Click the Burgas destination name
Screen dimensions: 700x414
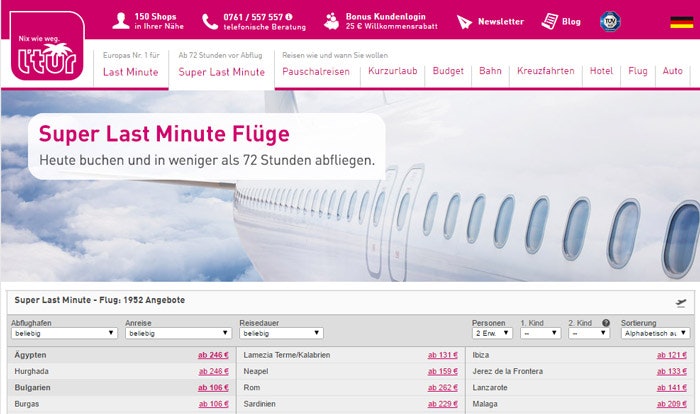[x=27, y=404]
